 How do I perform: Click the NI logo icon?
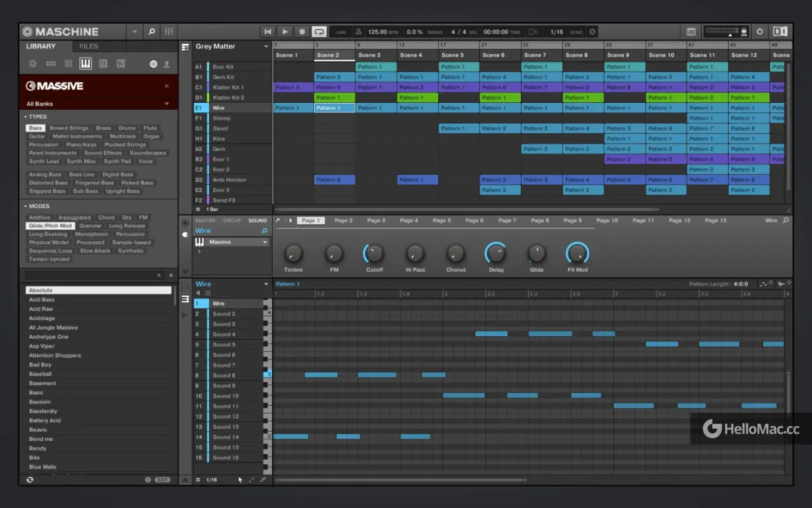click(x=780, y=32)
